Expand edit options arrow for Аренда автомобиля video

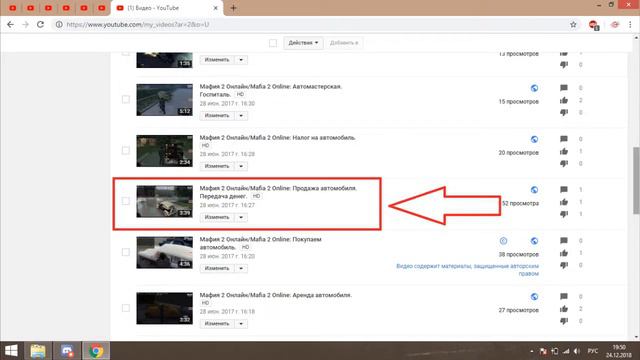tap(241, 324)
